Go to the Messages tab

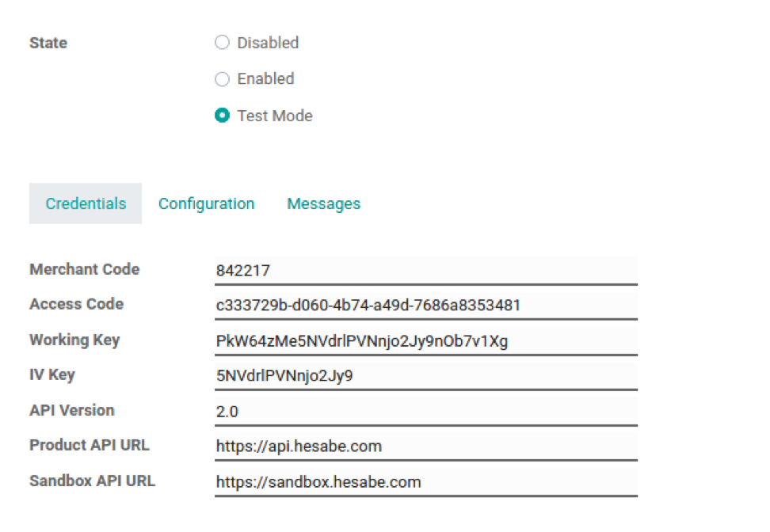click(323, 203)
